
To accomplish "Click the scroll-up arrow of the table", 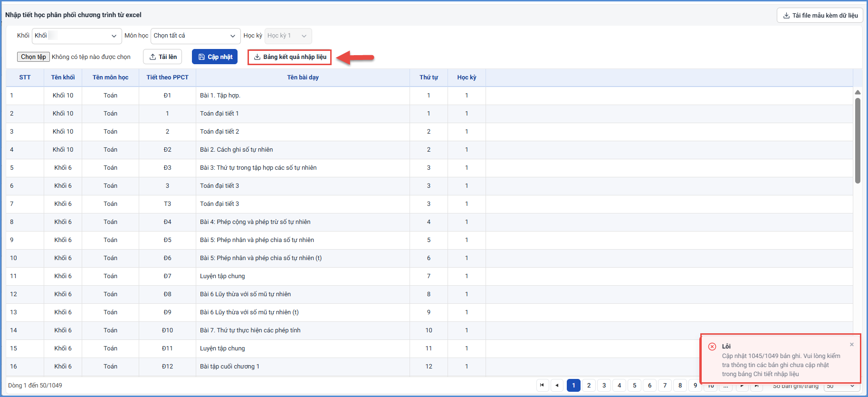I will tap(858, 92).
